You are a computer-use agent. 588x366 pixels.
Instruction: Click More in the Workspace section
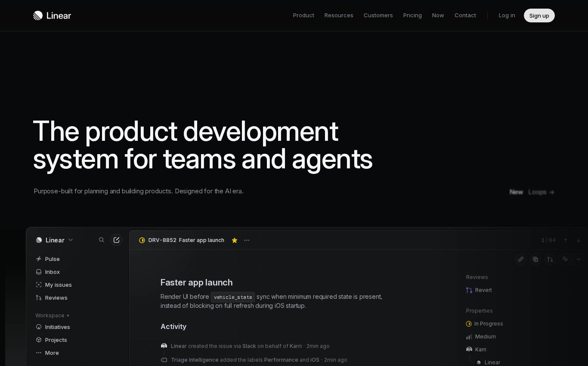47,353
